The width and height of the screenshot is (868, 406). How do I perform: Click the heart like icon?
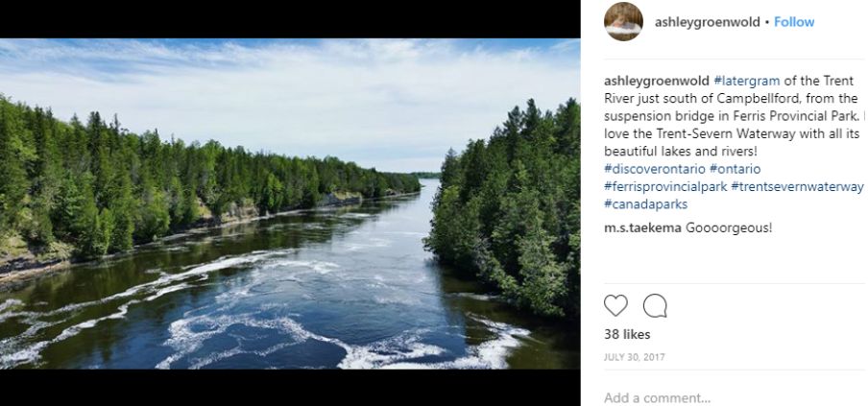point(615,305)
